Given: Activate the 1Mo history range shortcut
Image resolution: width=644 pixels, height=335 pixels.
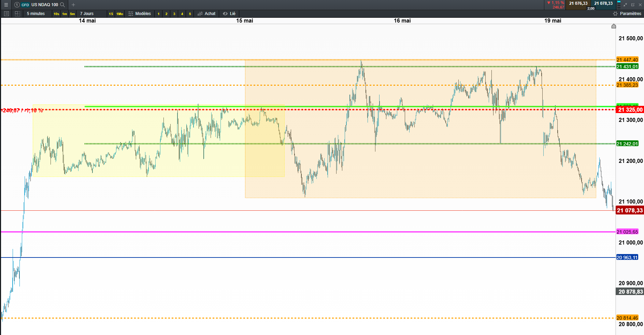Looking at the screenshot, I should click(x=120, y=14).
